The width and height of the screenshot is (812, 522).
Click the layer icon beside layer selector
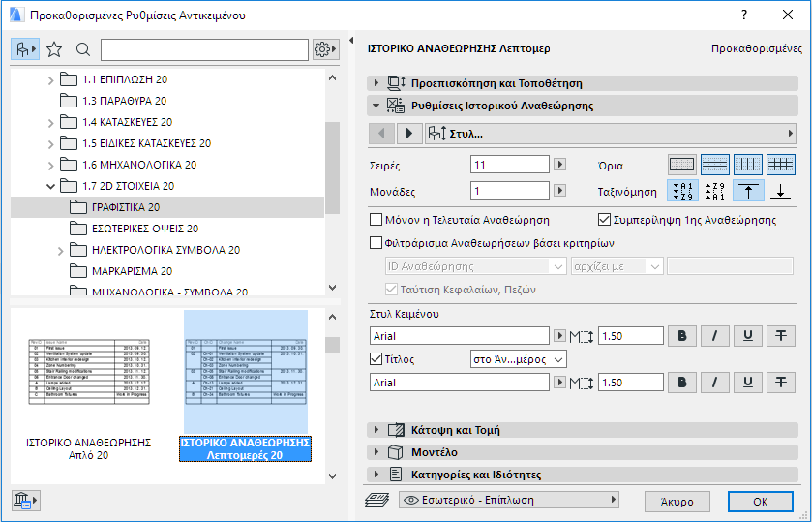(x=377, y=500)
